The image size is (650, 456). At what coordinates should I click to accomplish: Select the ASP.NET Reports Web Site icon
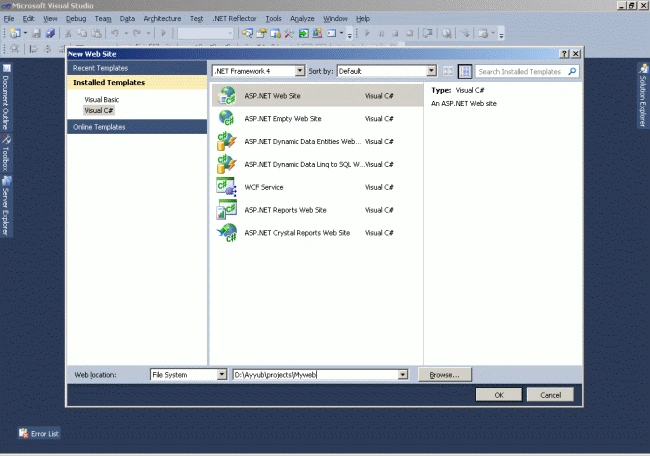click(x=227, y=210)
